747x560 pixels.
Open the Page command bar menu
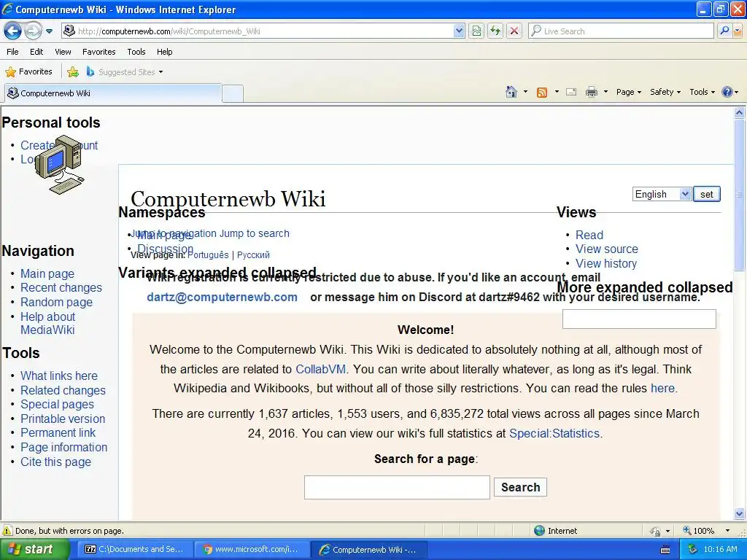628,92
